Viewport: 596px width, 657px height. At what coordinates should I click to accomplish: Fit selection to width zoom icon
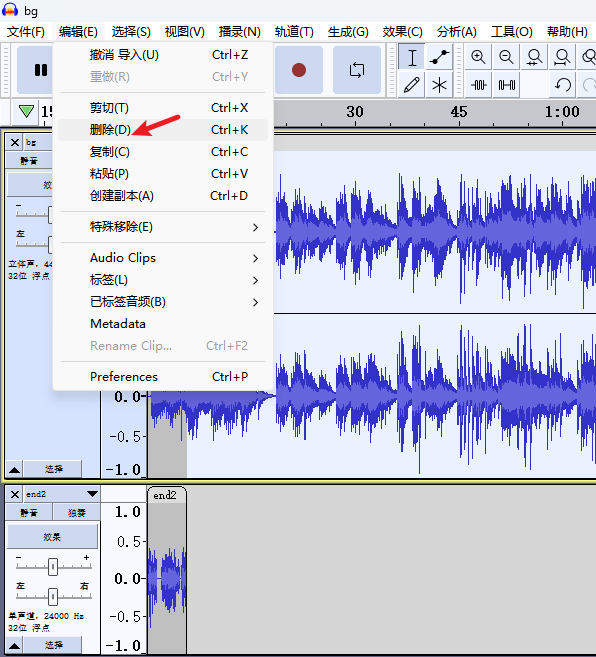click(534, 57)
